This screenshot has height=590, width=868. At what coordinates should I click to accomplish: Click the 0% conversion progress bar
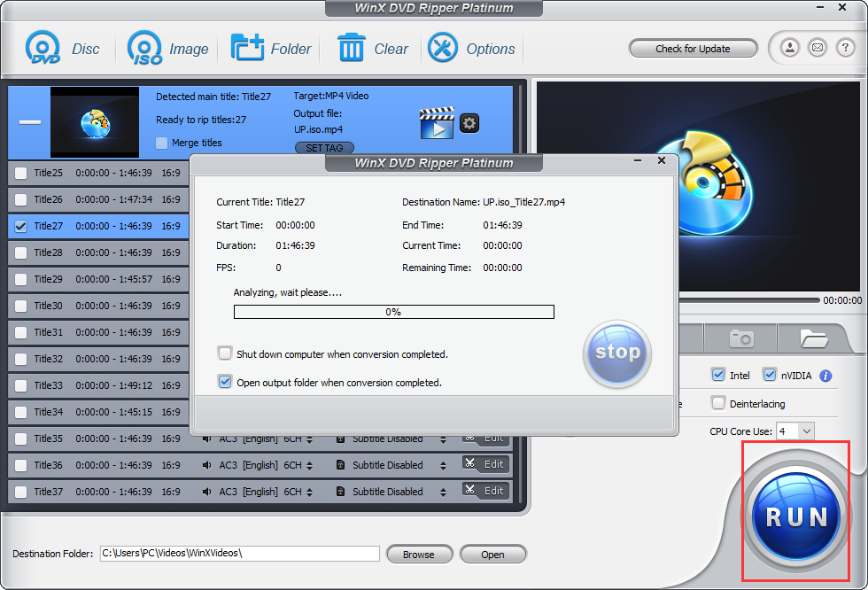click(393, 312)
